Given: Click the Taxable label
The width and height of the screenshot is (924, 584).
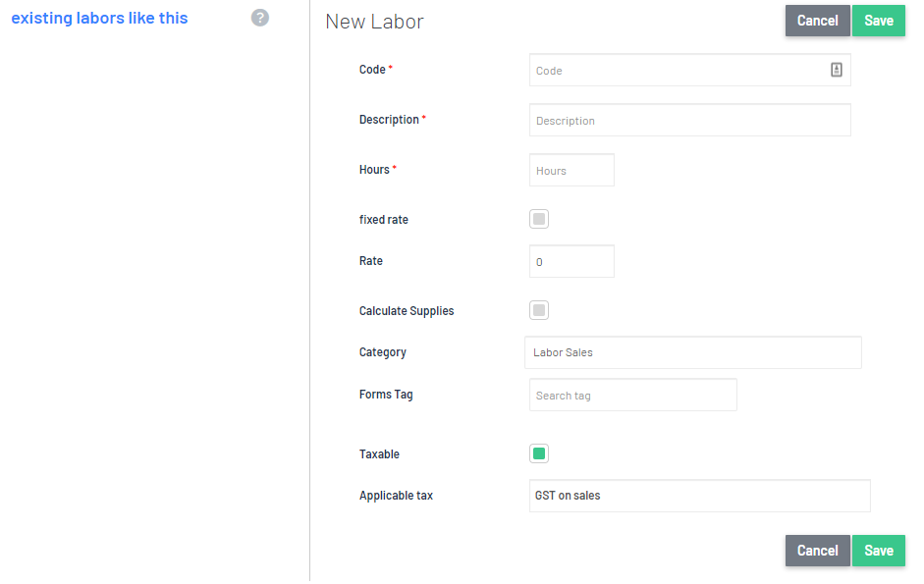Looking at the screenshot, I should [x=379, y=454].
